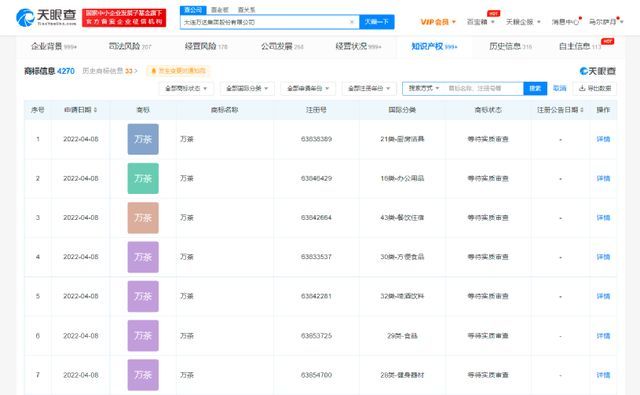Click the 30类-方便食品 cell

click(402, 257)
